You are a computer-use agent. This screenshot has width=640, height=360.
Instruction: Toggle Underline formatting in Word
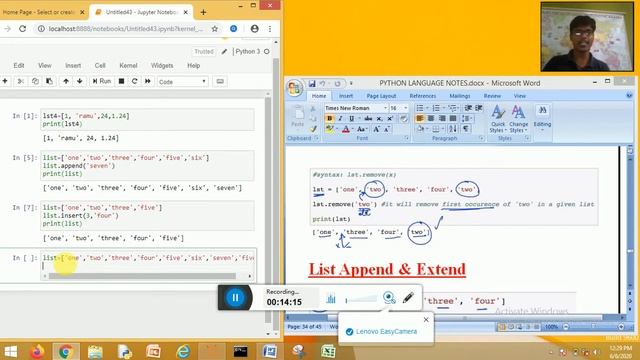351,118
